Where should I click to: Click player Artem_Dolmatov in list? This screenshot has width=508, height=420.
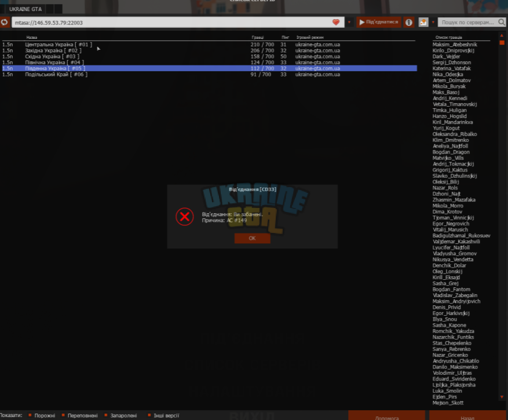click(452, 81)
